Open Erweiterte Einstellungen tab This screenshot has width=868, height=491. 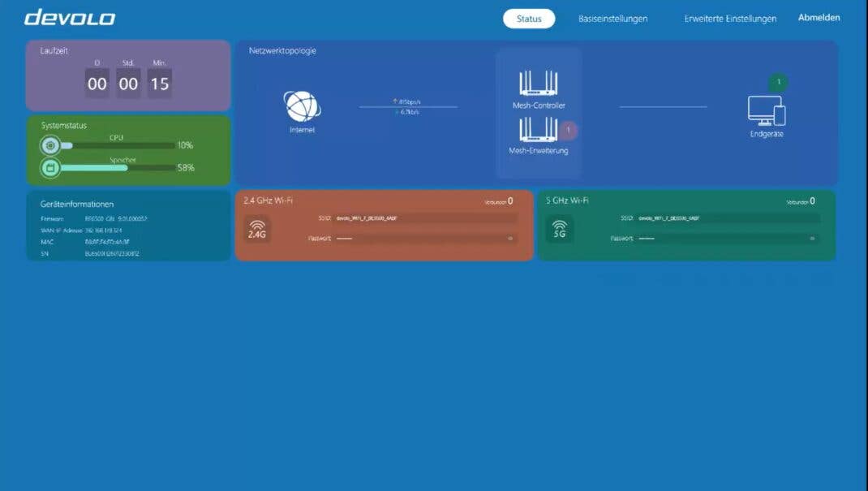coord(730,19)
